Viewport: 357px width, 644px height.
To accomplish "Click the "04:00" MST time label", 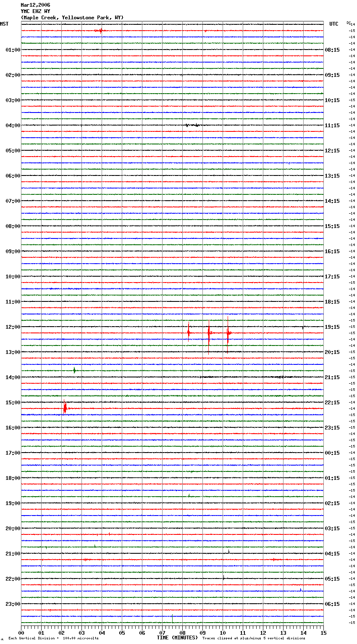I will pos(13,126).
